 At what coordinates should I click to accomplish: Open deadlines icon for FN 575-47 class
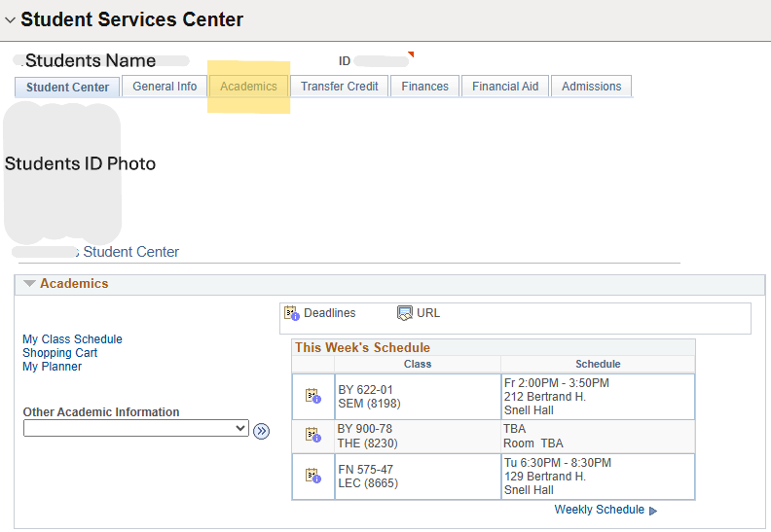pos(312,476)
